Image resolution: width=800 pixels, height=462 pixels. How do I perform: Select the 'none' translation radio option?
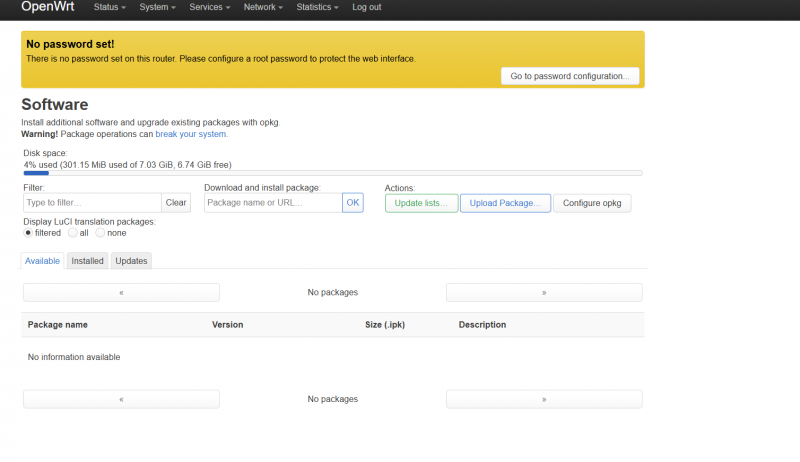coord(100,233)
